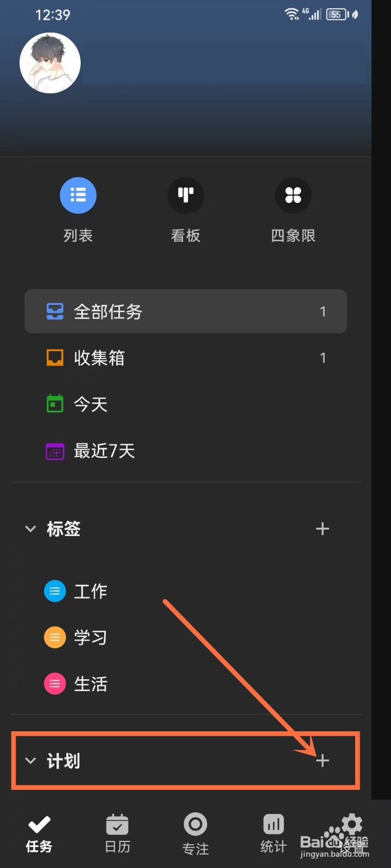Viewport: 391px width, 868px height.
Task: Open the 看板 kanban board view
Action: tap(186, 195)
